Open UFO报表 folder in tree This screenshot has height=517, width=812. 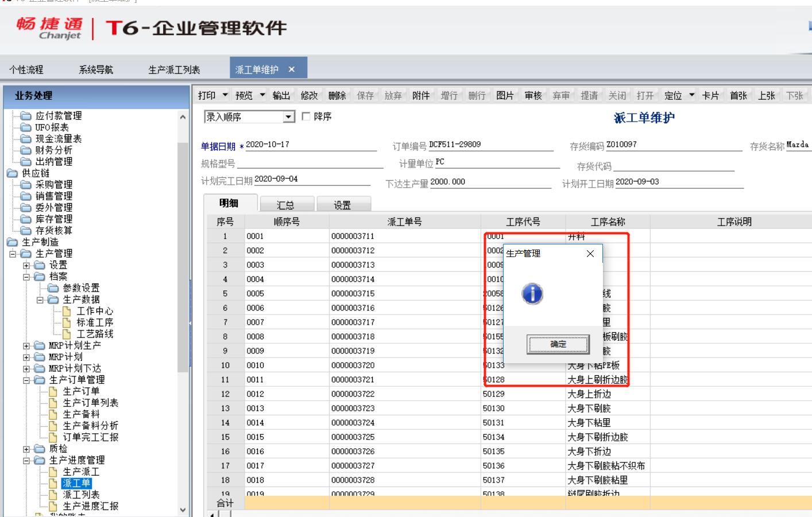click(45, 127)
